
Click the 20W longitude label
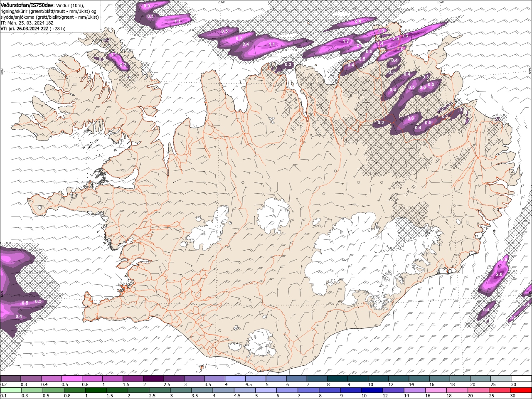(x=221, y=2)
